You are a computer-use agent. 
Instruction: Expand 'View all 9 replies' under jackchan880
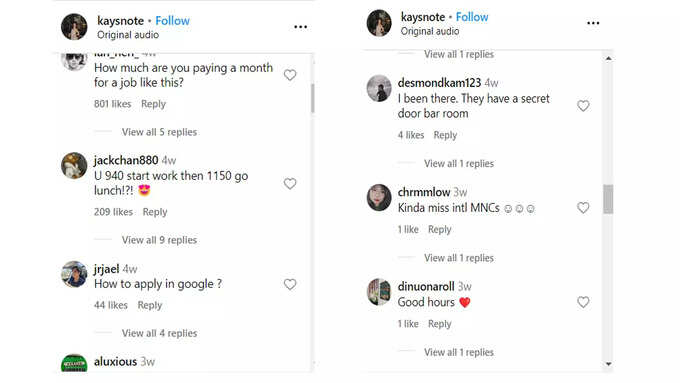(159, 240)
